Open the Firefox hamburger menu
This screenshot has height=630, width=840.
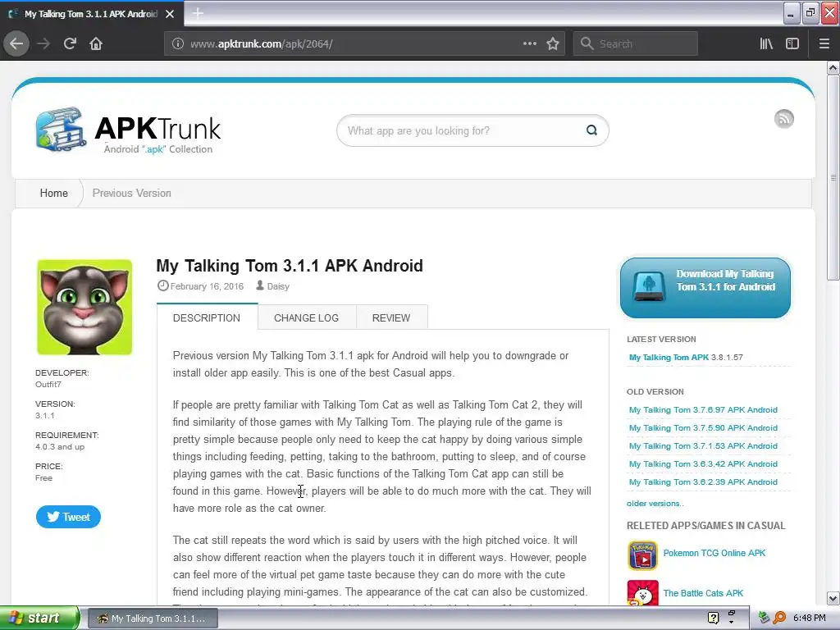pos(824,43)
